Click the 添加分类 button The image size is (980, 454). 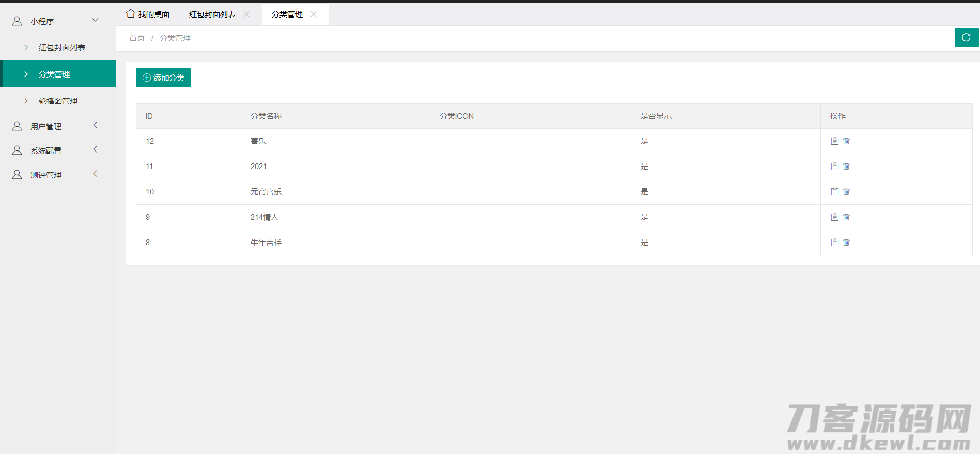163,78
